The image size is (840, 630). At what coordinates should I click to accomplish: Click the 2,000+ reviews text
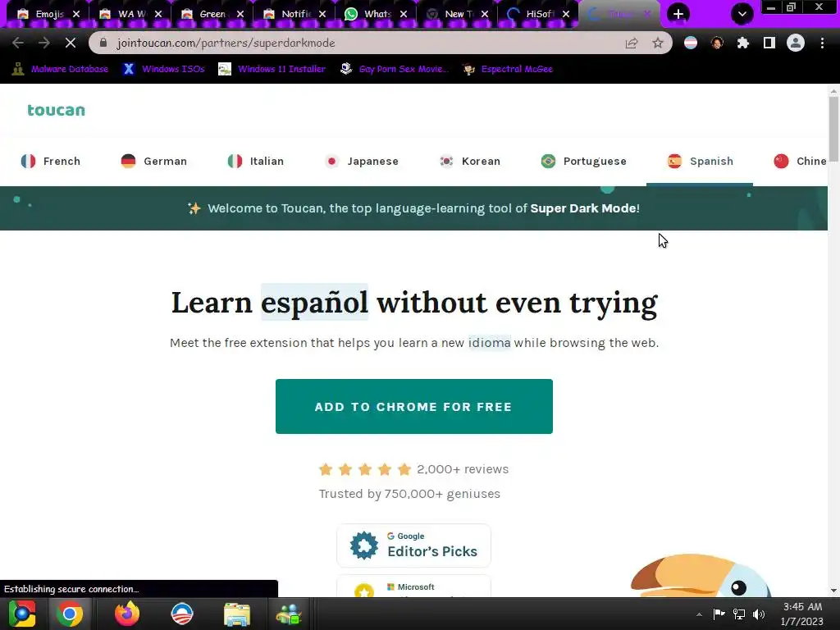[x=463, y=469]
